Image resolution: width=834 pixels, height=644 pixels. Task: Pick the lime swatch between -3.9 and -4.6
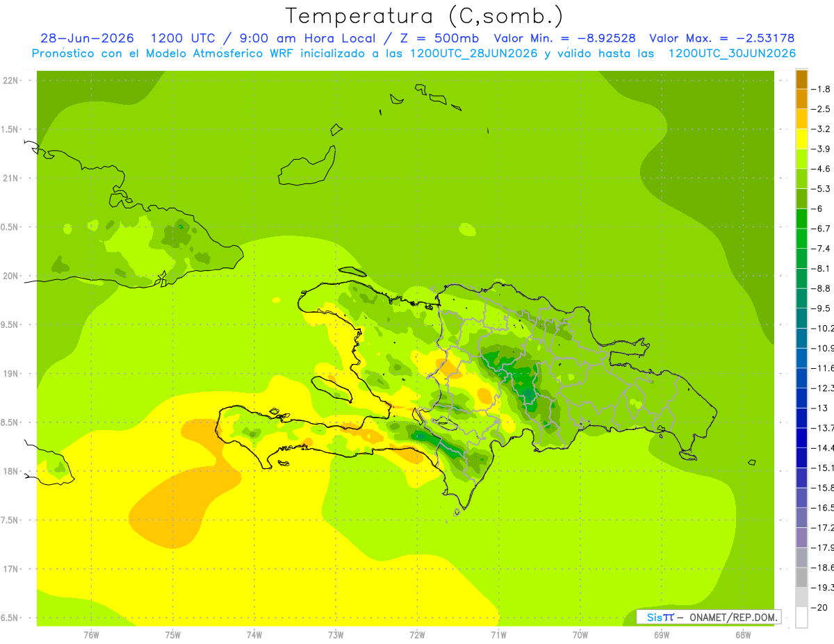point(801,159)
